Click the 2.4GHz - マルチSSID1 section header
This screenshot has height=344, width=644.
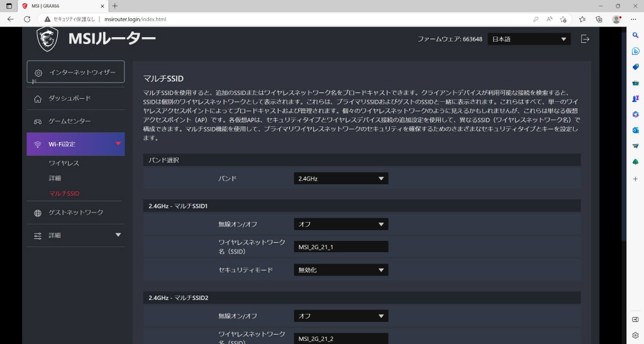(362, 206)
